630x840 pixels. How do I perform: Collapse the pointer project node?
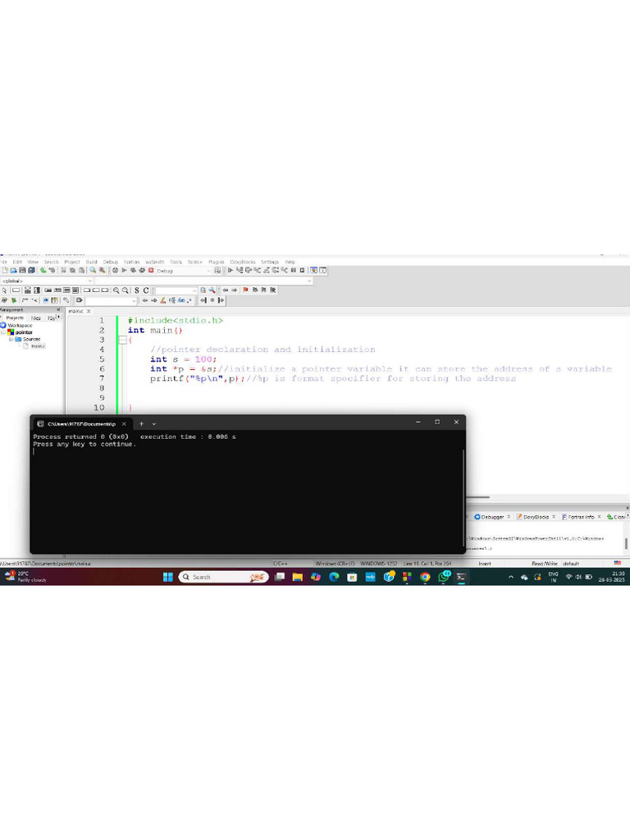coord(4,332)
